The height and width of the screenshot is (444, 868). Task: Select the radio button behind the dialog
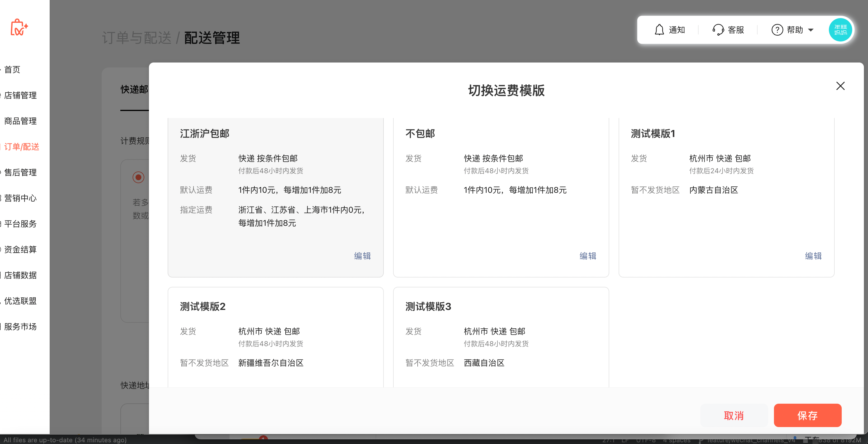coord(138,177)
